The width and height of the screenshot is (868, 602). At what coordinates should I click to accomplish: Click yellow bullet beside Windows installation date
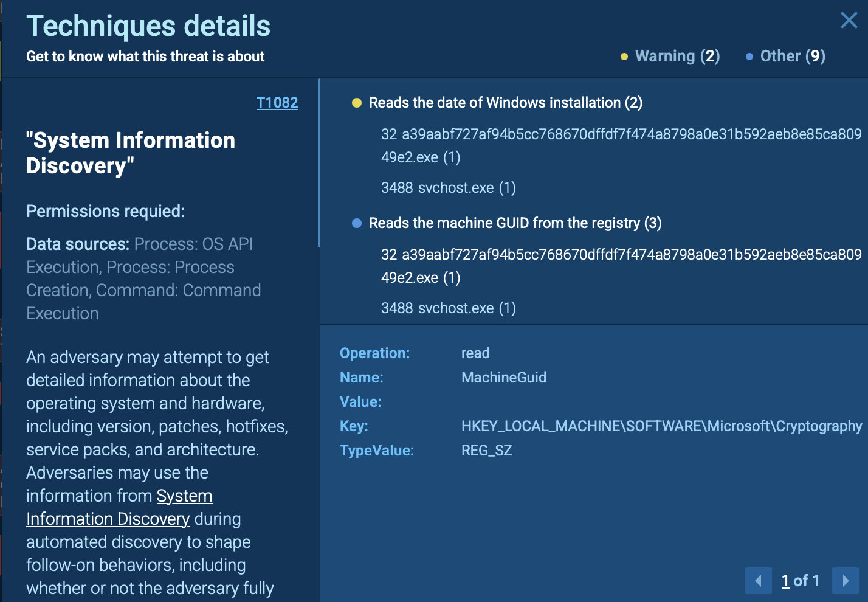click(357, 103)
